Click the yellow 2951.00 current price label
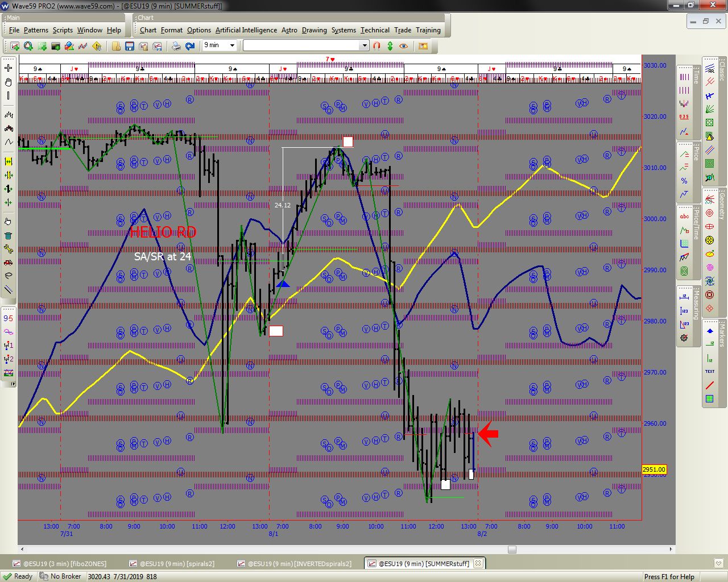Viewport: 728px width, 582px height. click(x=654, y=469)
